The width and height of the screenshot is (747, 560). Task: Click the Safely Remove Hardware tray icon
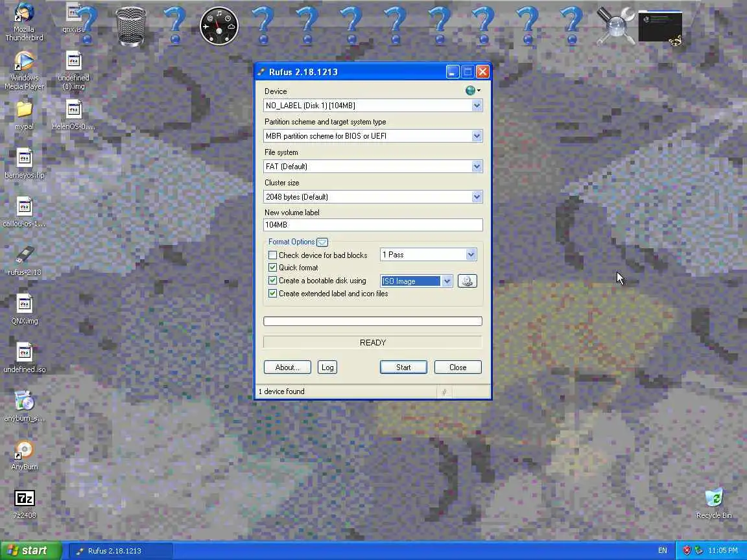[x=698, y=550]
